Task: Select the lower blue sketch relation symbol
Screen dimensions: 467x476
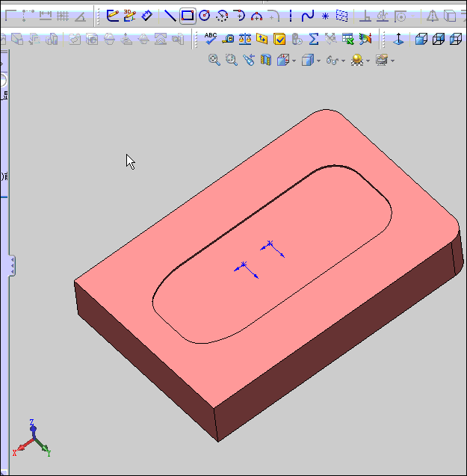Action: click(x=246, y=270)
